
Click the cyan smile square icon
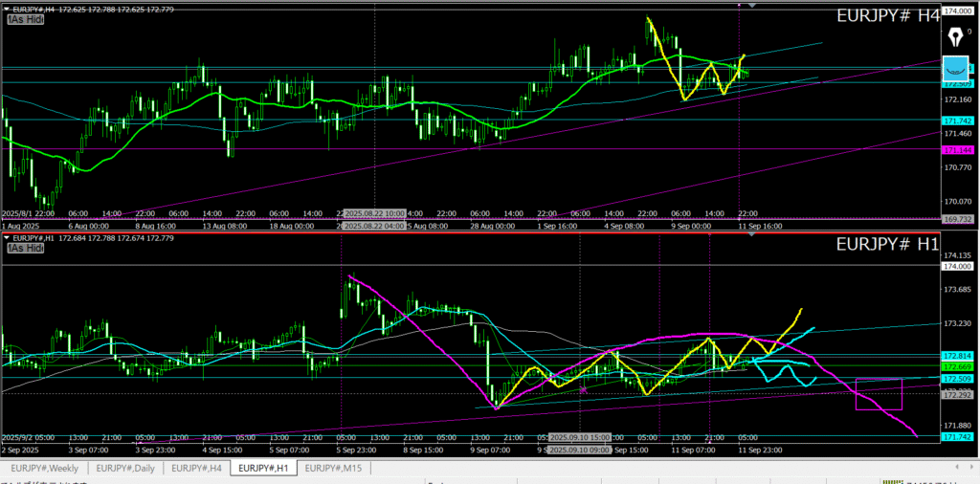tap(954, 68)
